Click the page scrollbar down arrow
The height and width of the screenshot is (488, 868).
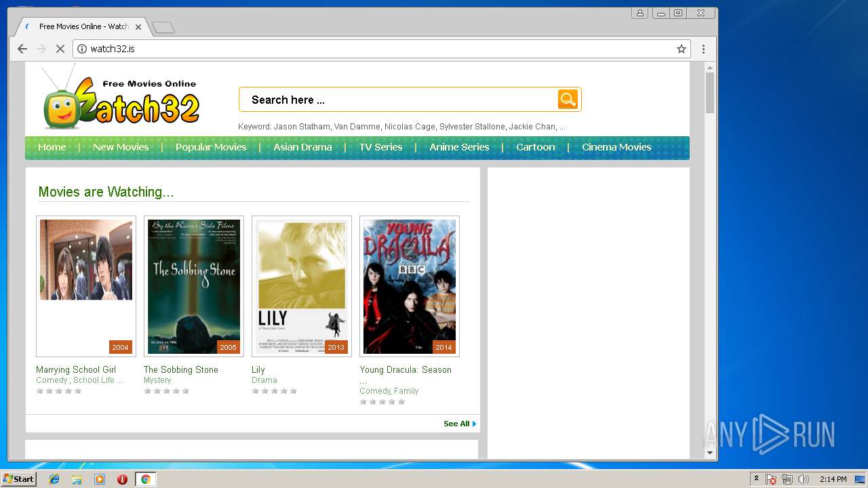[710, 453]
